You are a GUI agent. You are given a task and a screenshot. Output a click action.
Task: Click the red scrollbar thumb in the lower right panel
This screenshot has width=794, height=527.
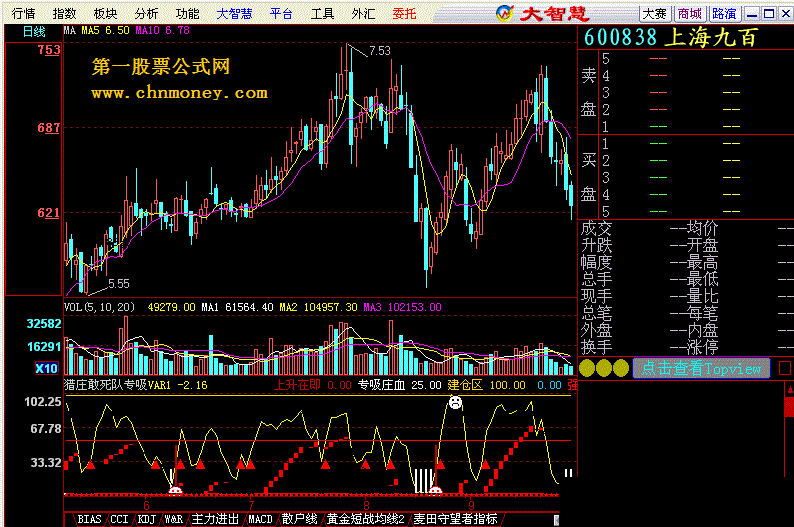(789, 407)
